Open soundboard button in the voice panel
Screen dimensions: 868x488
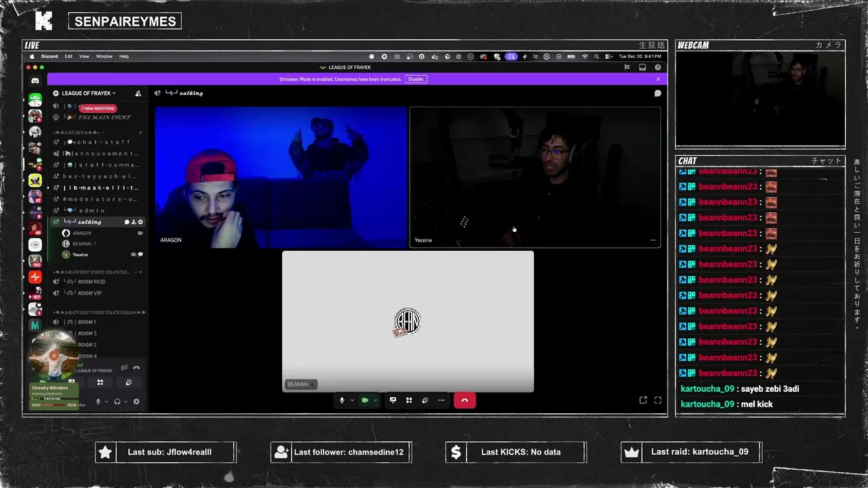point(128,382)
